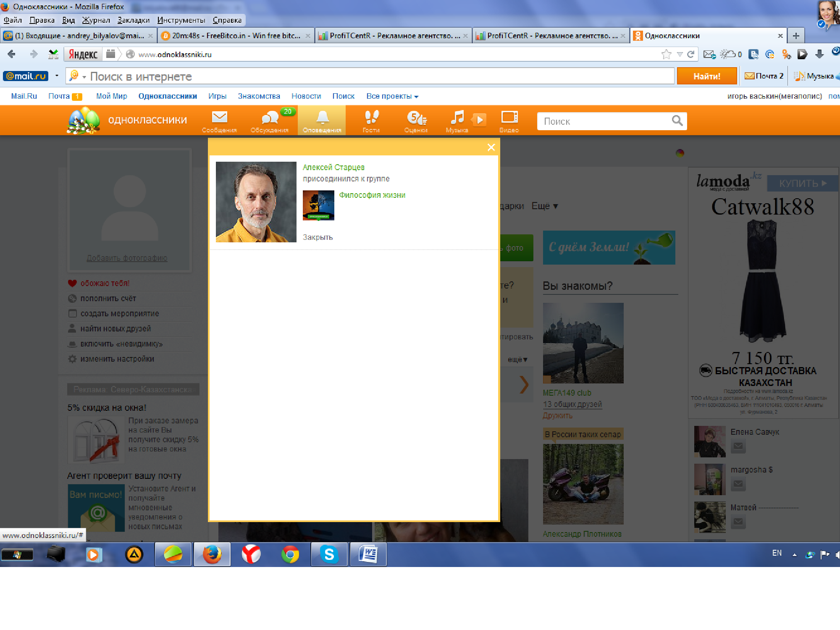Expand the mail.ru logo dropdown arrow
The width and height of the screenshot is (840, 630).
[x=57, y=76]
